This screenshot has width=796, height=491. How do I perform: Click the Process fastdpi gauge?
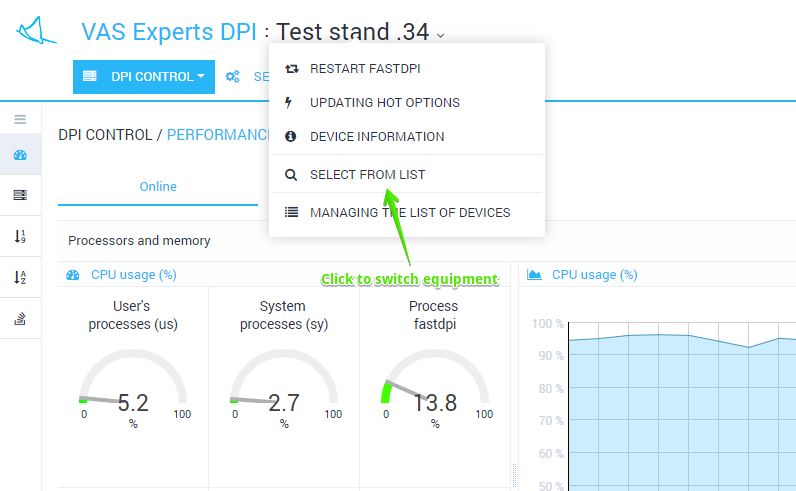pos(435,390)
